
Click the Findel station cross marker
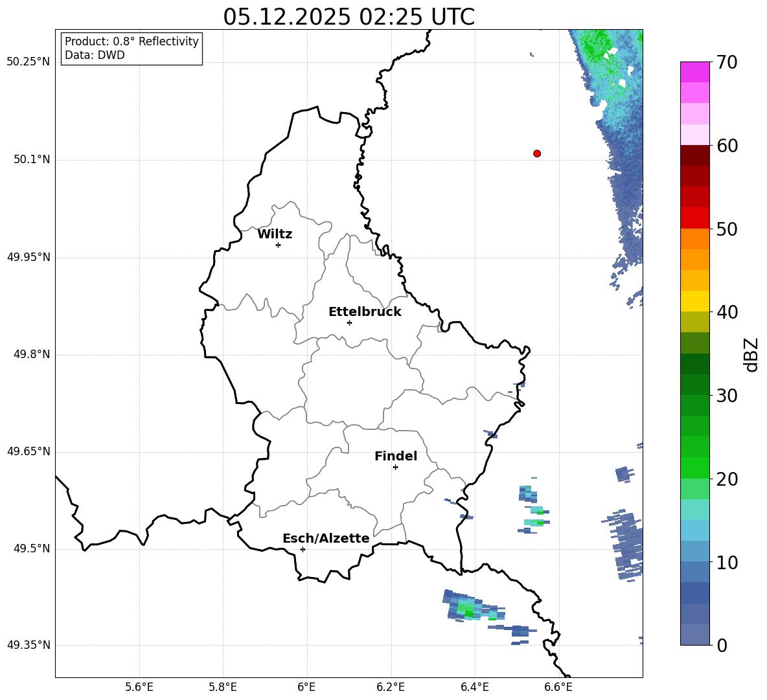395,468
